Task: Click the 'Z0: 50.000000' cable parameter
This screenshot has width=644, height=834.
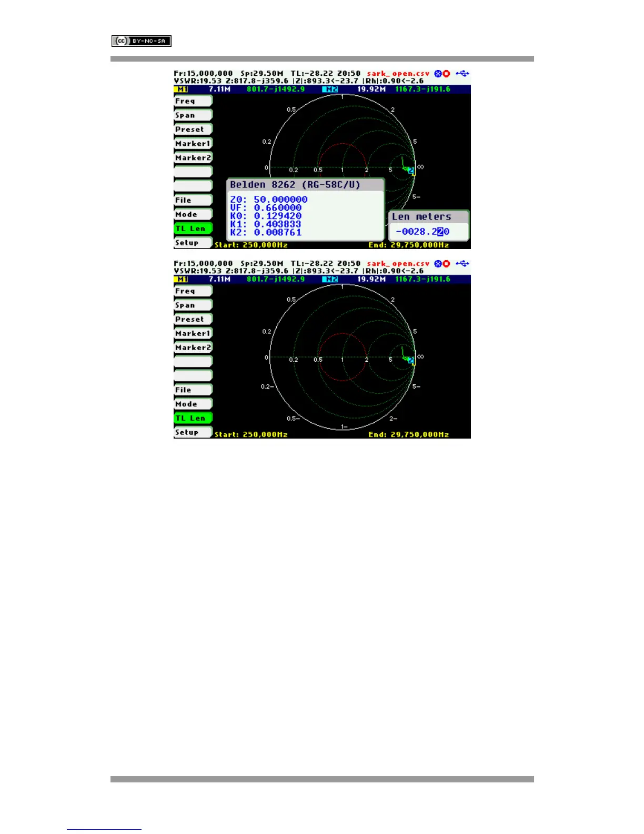Action: tap(269, 200)
